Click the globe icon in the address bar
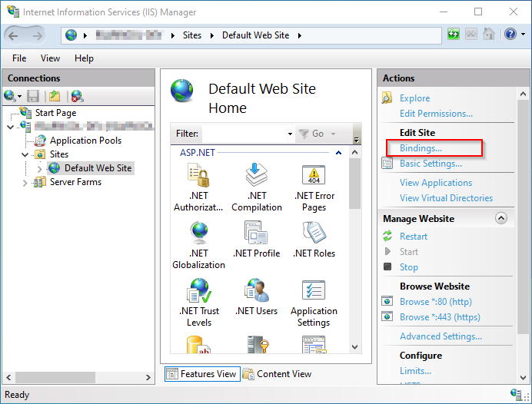The image size is (532, 404). click(x=71, y=35)
